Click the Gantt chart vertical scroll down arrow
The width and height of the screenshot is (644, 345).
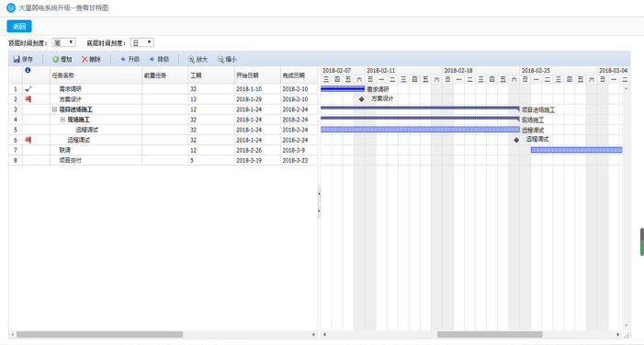click(626, 326)
